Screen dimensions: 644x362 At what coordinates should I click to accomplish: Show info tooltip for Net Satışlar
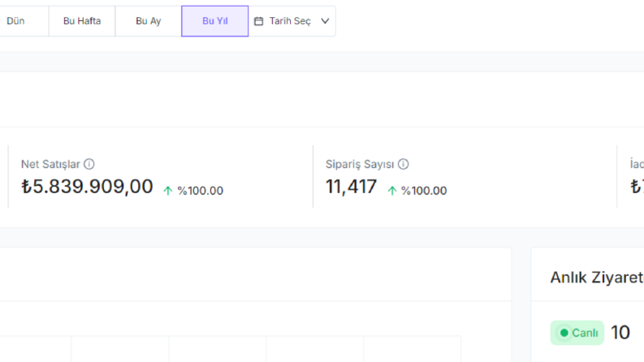(89, 164)
